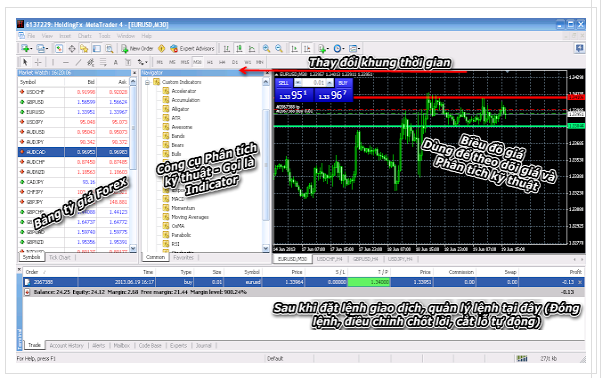The height and width of the screenshot is (378, 603).
Task: Click the Zoom Out magnifier icon
Action: coord(279,48)
